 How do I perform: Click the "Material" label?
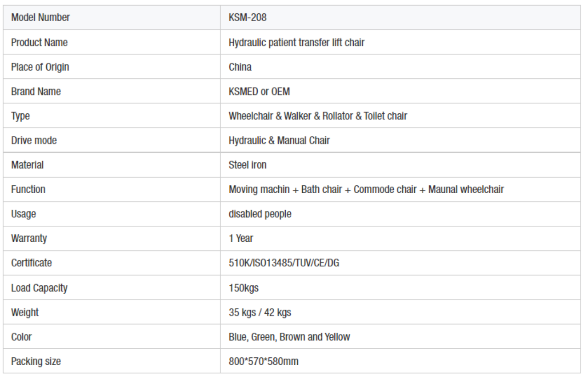[27, 165]
